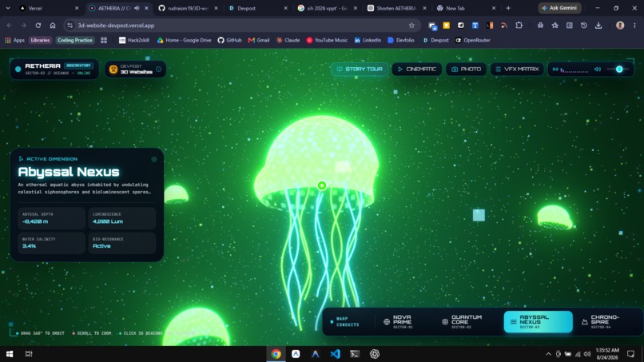Open Chrome three-dot menu

point(634,26)
